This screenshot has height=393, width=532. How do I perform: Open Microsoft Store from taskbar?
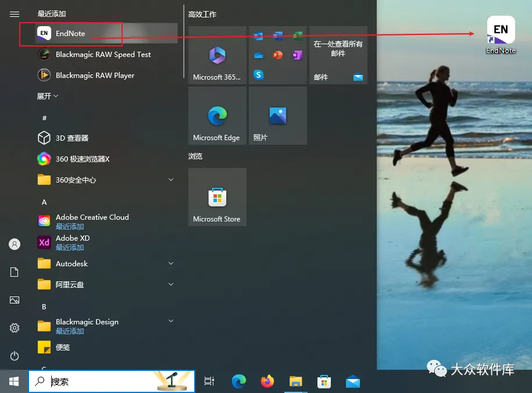[x=324, y=381]
